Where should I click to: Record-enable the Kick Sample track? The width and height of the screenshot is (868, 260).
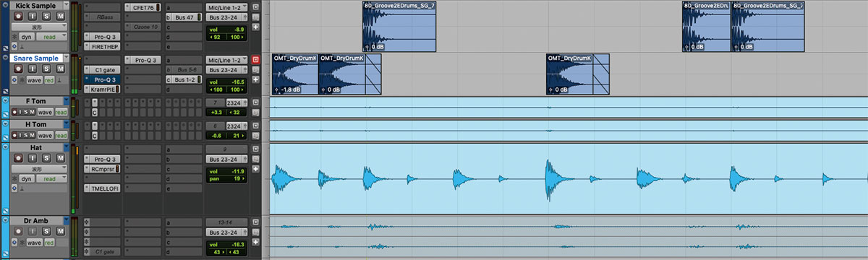(18, 16)
